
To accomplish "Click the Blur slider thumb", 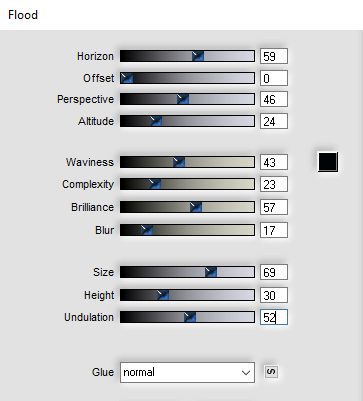I will pos(147,230).
